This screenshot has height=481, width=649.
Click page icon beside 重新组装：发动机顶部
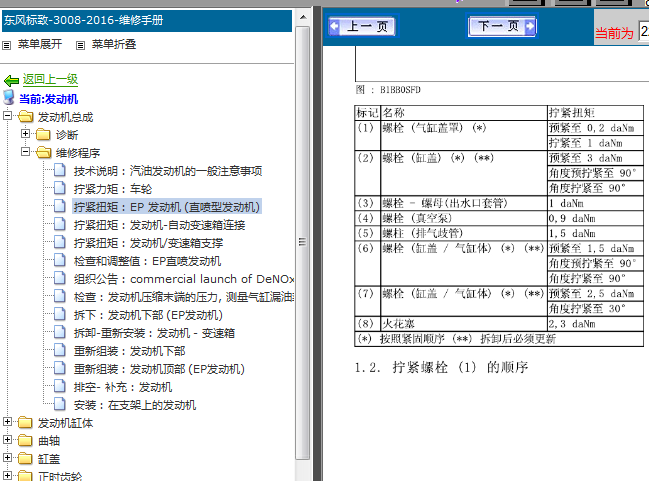coord(60,368)
